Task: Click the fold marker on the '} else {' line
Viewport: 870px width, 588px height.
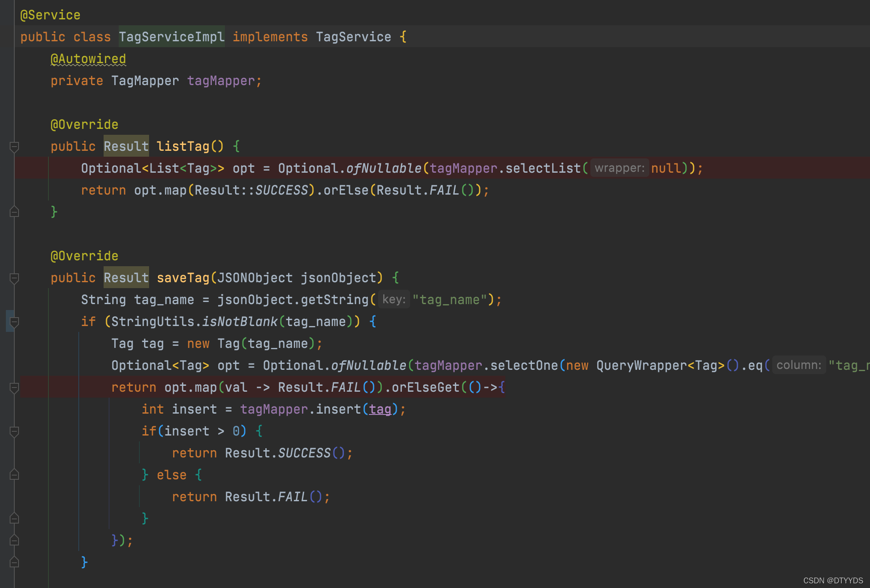Action: (x=14, y=475)
